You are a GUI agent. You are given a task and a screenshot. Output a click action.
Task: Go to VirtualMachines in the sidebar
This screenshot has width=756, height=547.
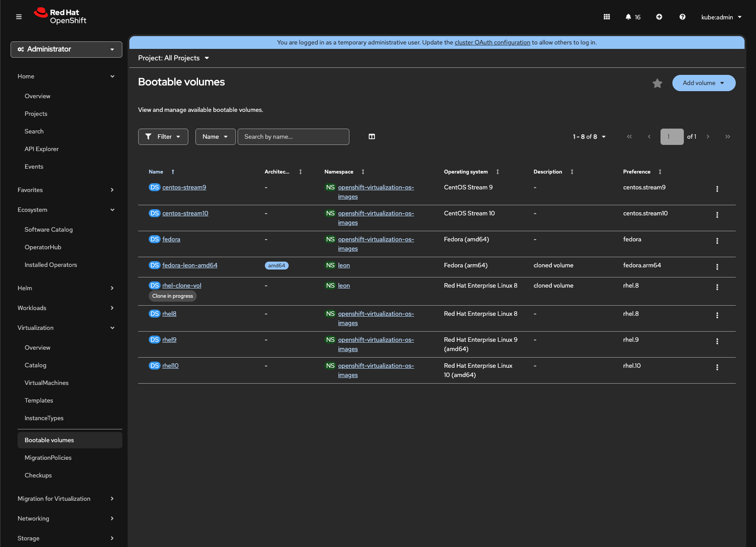coord(47,383)
